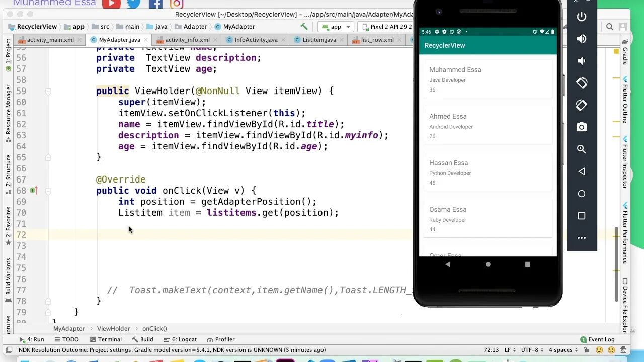The height and width of the screenshot is (362, 644).
Task: Switch to the InfoActivity.java tab
Action: click(256, 40)
